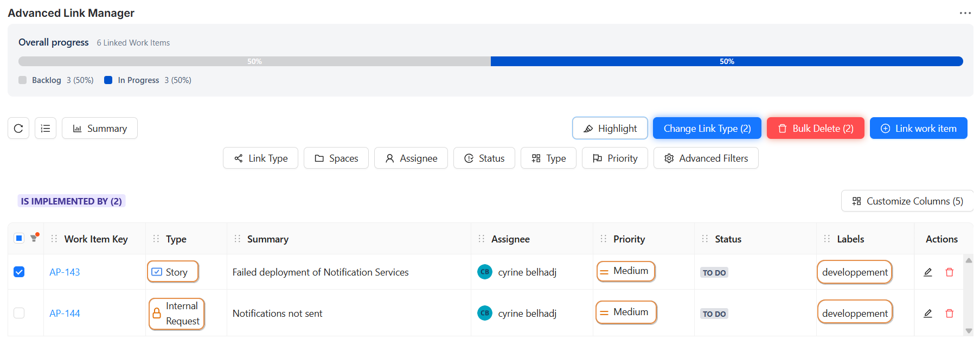Open the Link Type filter dropdown
The image size is (980, 345).
coord(260,158)
